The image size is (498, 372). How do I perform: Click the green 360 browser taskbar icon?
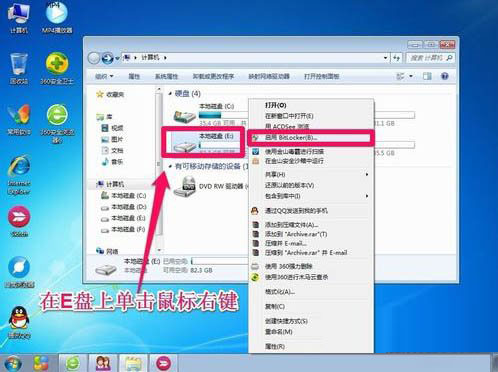(x=73, y=363)
